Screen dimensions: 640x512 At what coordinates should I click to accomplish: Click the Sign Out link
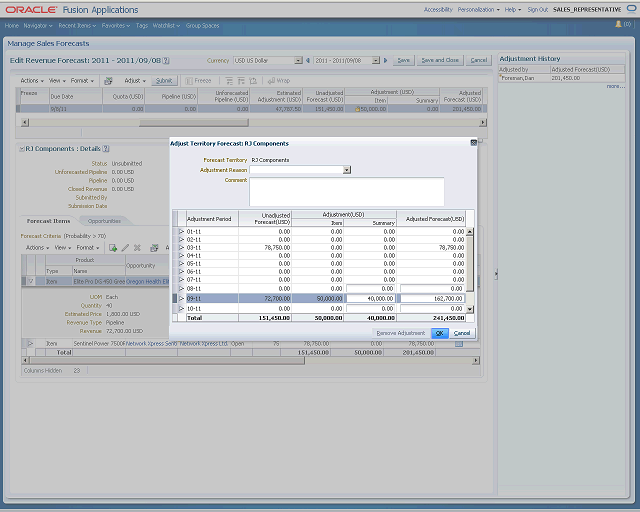click(x=538, y=9)
